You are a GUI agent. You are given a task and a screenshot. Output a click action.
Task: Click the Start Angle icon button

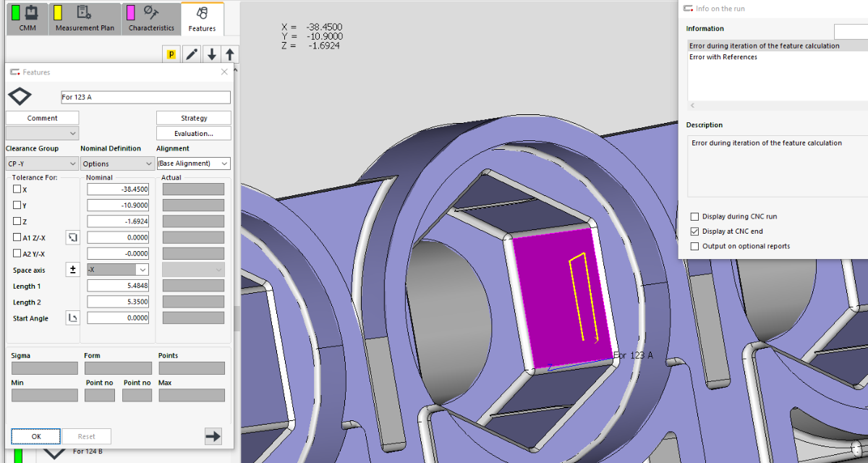(x=72, y=318)
